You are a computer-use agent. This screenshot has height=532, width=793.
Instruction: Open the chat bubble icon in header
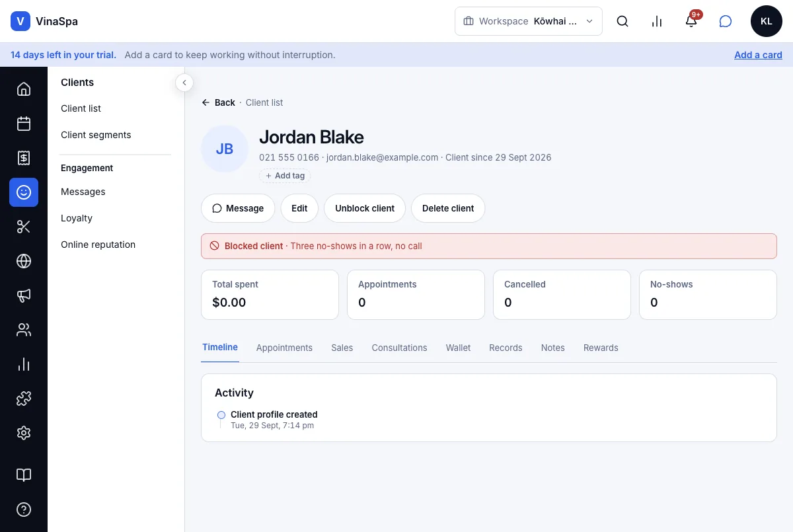(726, 21)
